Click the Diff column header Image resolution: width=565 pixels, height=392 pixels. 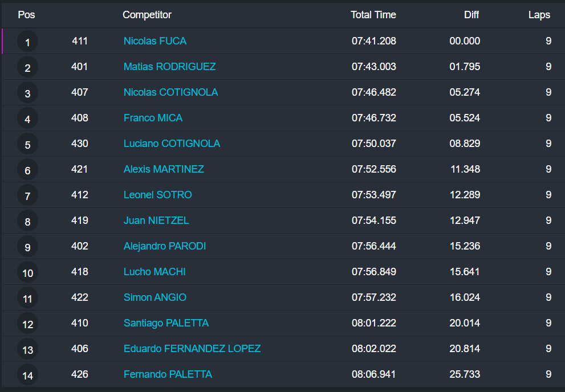(x=471, y=15)
